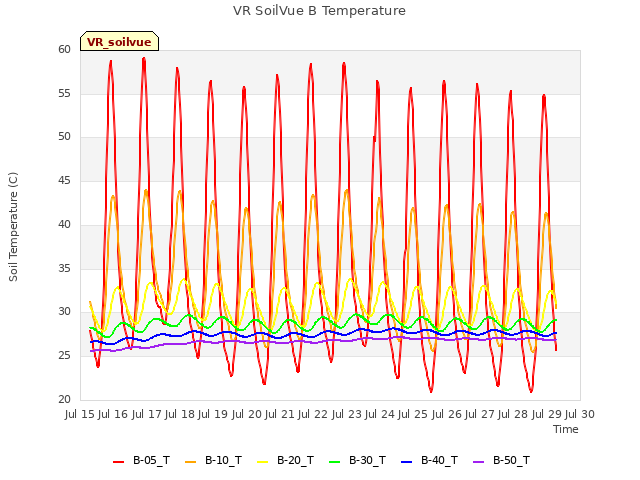Click the Jul 16 x-axis tick label
640x480 pixels.
tap(113, 415)
